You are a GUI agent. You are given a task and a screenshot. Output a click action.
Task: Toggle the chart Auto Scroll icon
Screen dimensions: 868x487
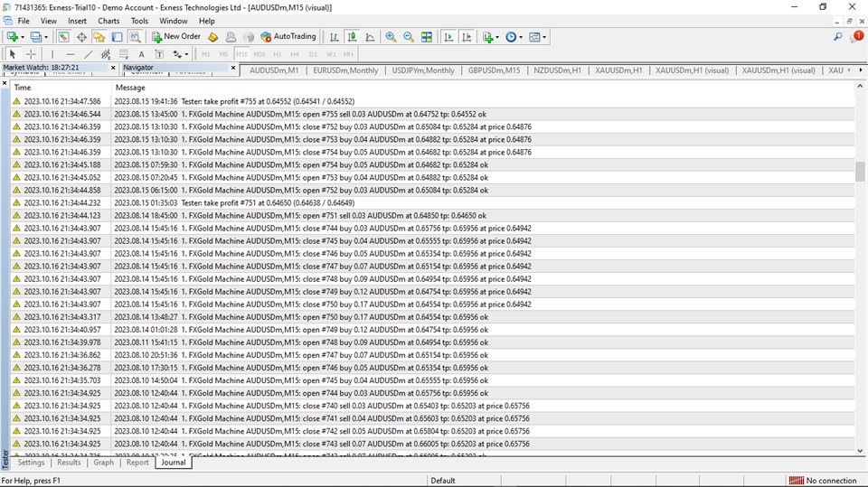click(x=448, y=37)
